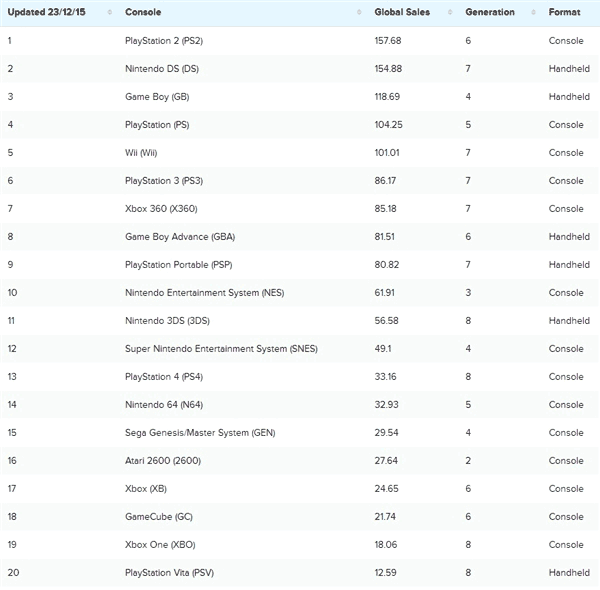Select the Nintendo DS (DS) console name

pyautogui.click(x=162, y=69)
